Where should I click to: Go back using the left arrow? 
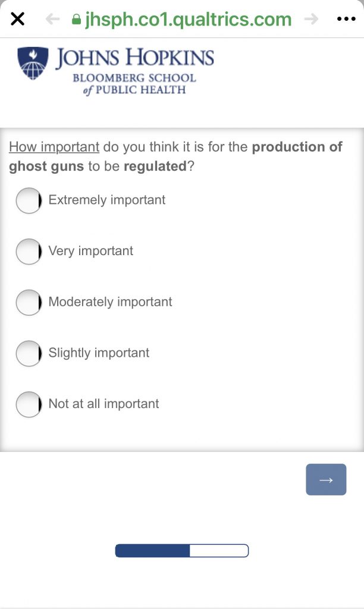(52, 19)
